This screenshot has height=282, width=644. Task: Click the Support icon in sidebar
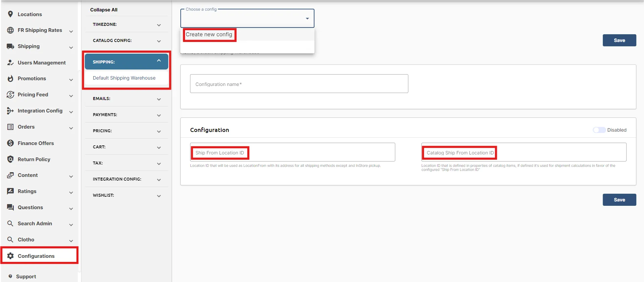pos(10,276)
